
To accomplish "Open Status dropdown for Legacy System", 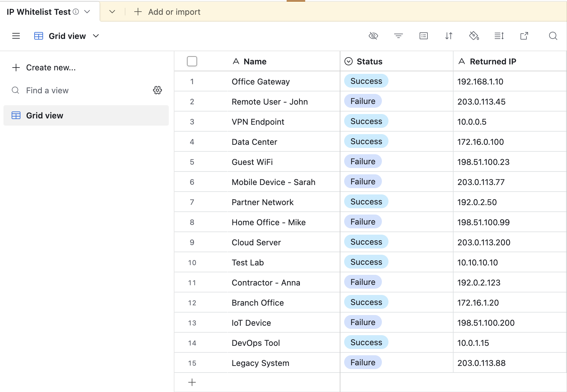I will click(397, 362).
